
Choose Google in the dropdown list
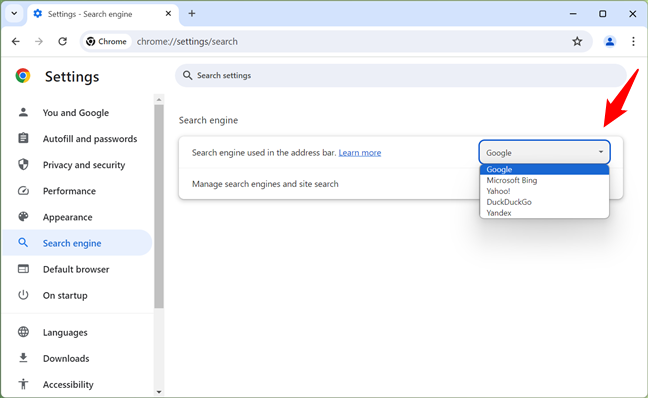tap(544, 169)
